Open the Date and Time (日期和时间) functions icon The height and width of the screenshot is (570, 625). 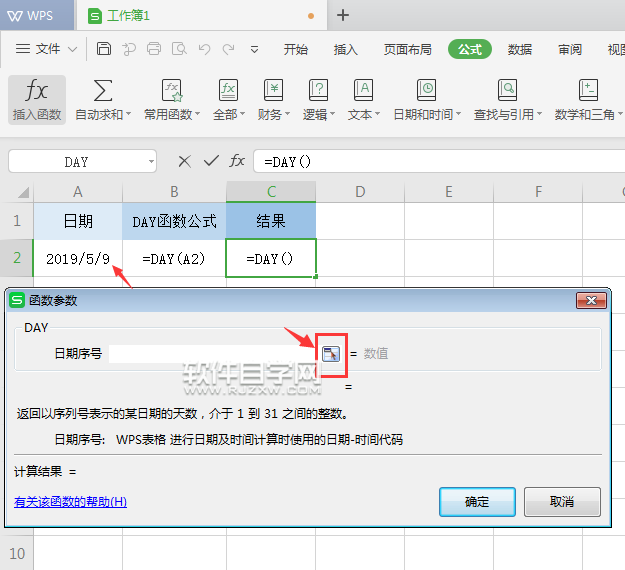pos(426,90)
